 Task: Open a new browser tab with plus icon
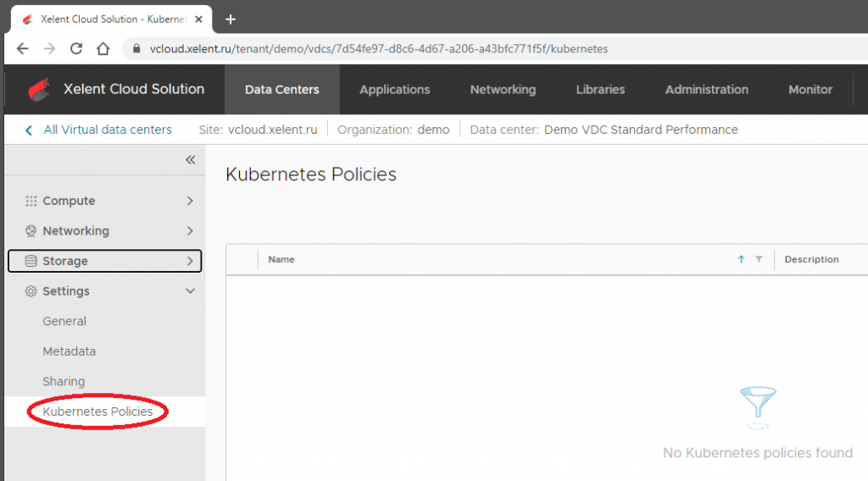(231, 19)
